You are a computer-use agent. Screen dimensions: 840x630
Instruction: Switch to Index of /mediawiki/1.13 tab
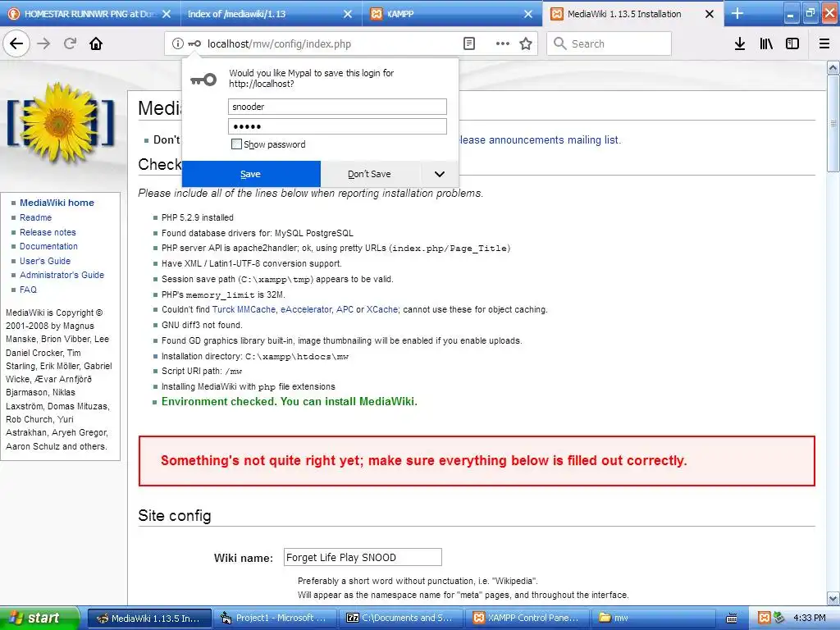271,14
